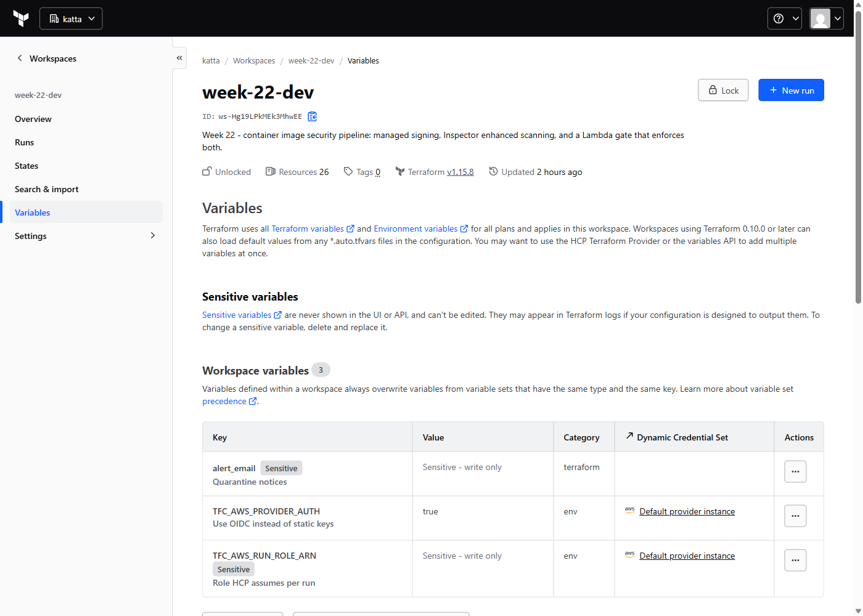Viewport: 863px width, 616px height.
Task: Open the variable set precedence link
Action: pos(229,401)
